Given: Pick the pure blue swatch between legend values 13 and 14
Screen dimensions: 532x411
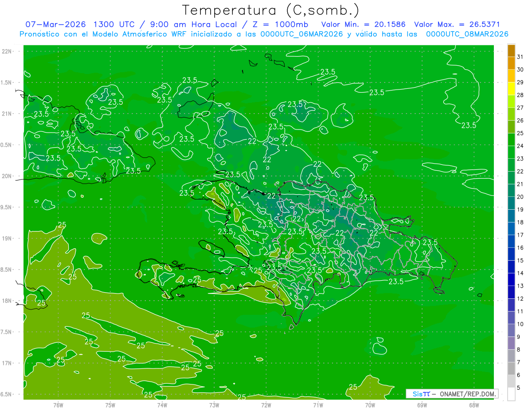Looking at the screenshot, I should (511, 279).
